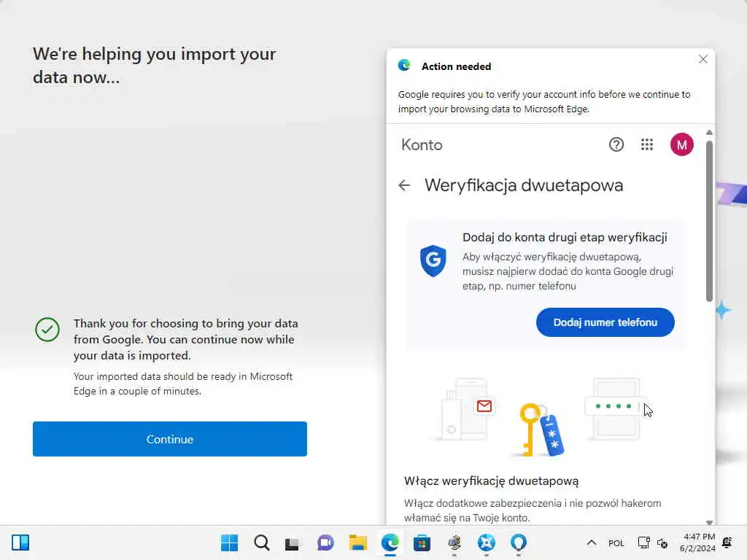Open File Explorer from the taskbar
The height and width of the screenshot is (560, 747).
point(357,542)
